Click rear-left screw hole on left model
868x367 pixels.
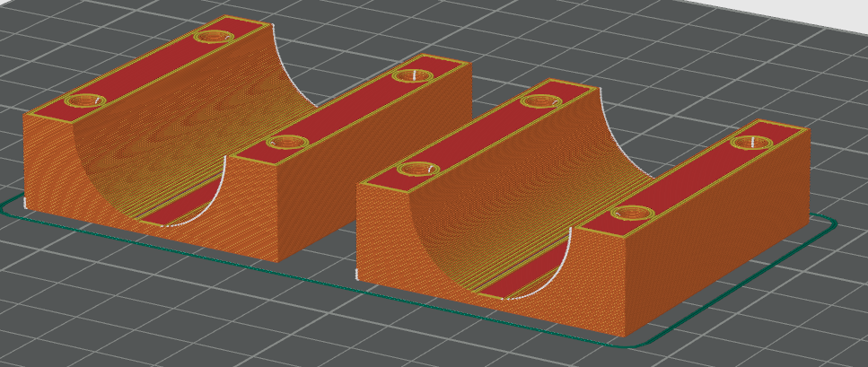click(x=213, y=38)
